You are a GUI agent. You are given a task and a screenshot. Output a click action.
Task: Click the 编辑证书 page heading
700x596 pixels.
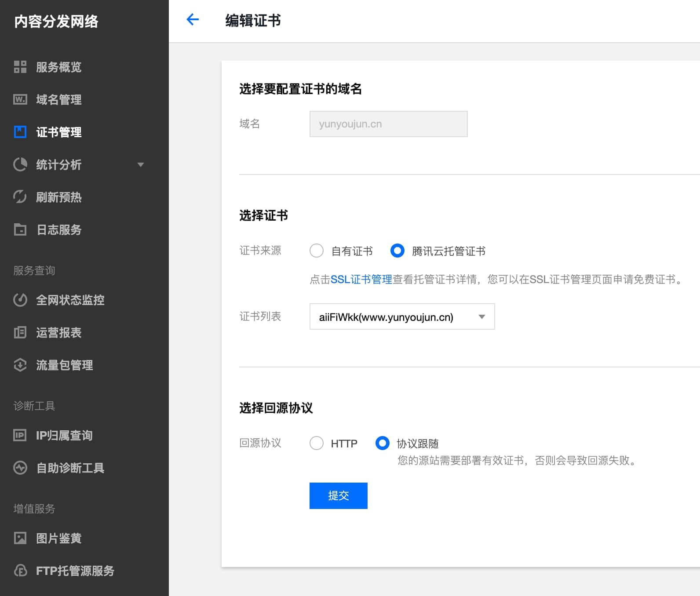pyautogui.click(x=253, y=20)
